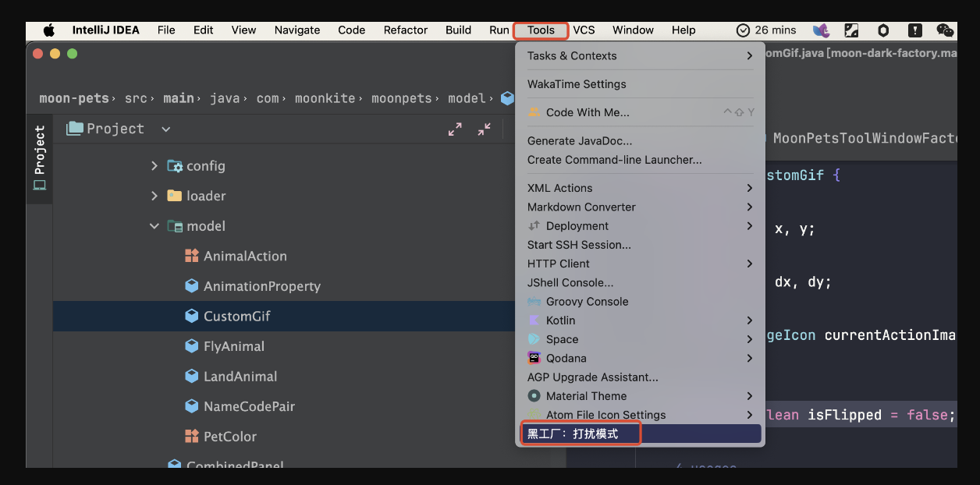Open the VCS menu

click(584, 30)
